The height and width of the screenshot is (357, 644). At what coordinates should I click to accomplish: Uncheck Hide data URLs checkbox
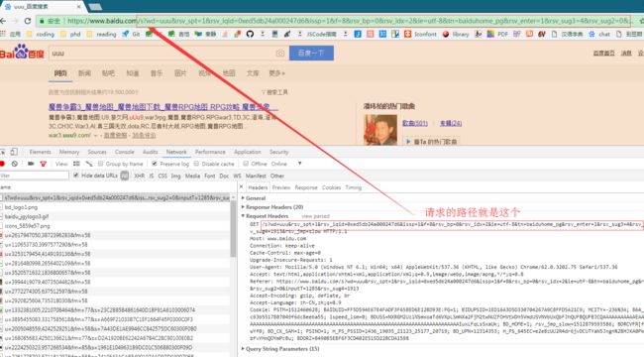[x=75, y=176]
